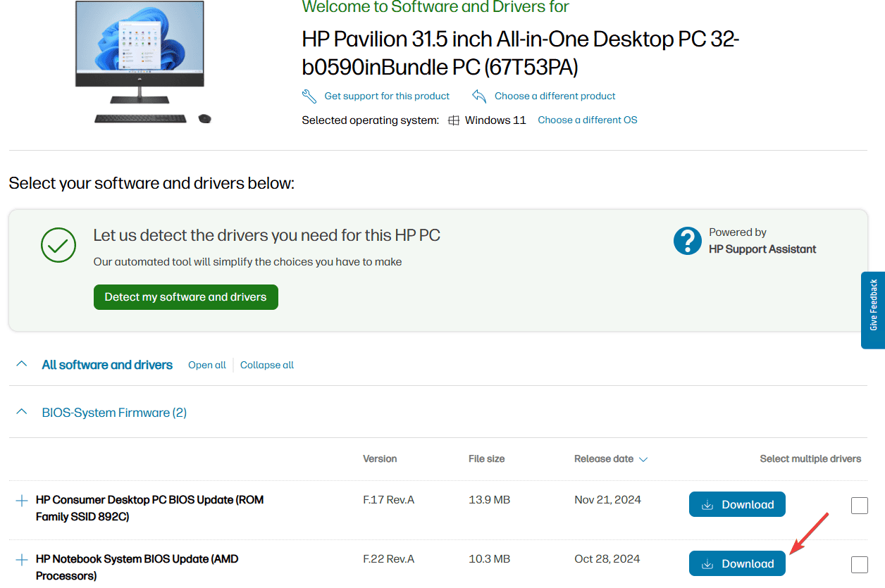Image resolution: width=885 pixels, height=588 pixels.
Task: Click the HP Support Assistant question mark icon
Action: coord(687,241)
